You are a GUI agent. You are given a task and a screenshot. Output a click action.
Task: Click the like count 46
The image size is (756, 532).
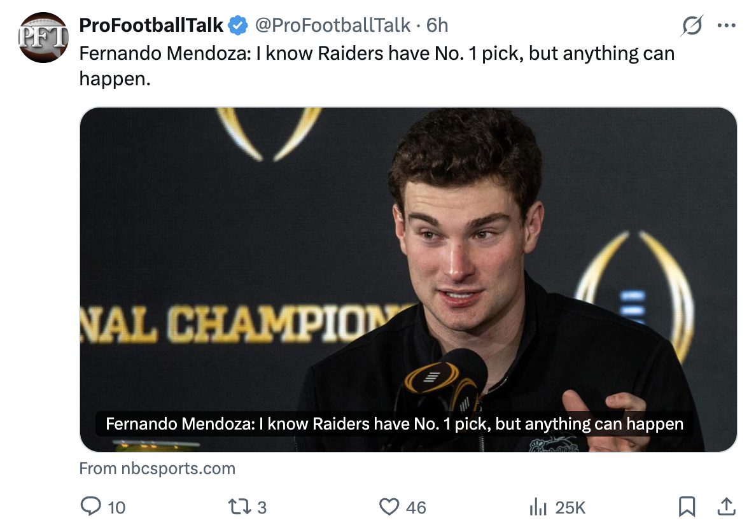(416, 507)
